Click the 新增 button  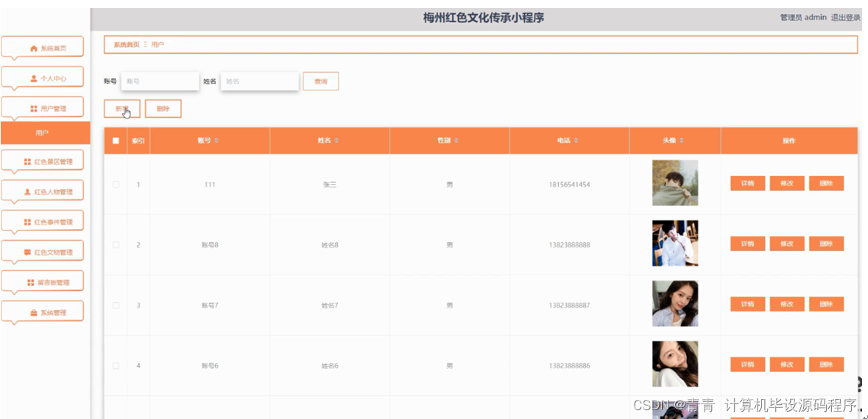coord(121,109)
